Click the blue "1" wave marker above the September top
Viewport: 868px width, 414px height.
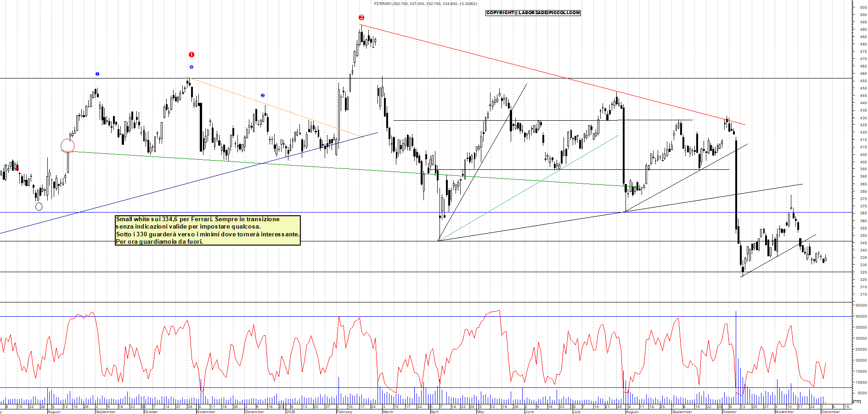tap(97, 73)
